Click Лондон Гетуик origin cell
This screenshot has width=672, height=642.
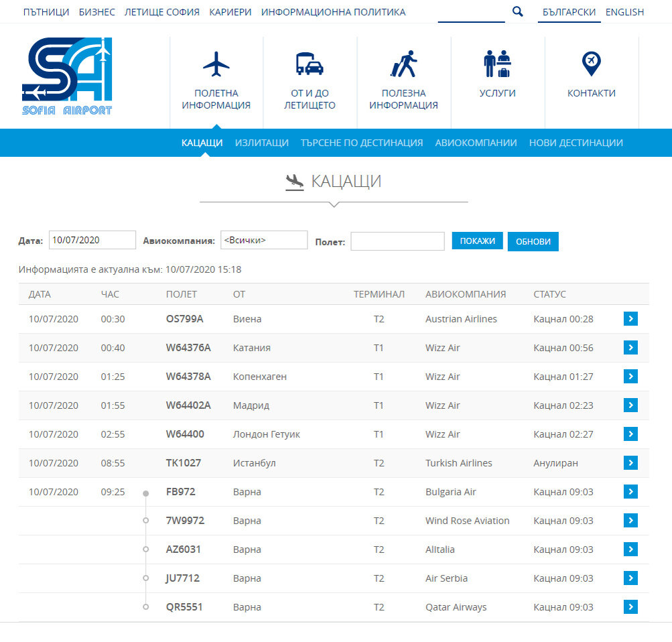(x=266, y=434)
